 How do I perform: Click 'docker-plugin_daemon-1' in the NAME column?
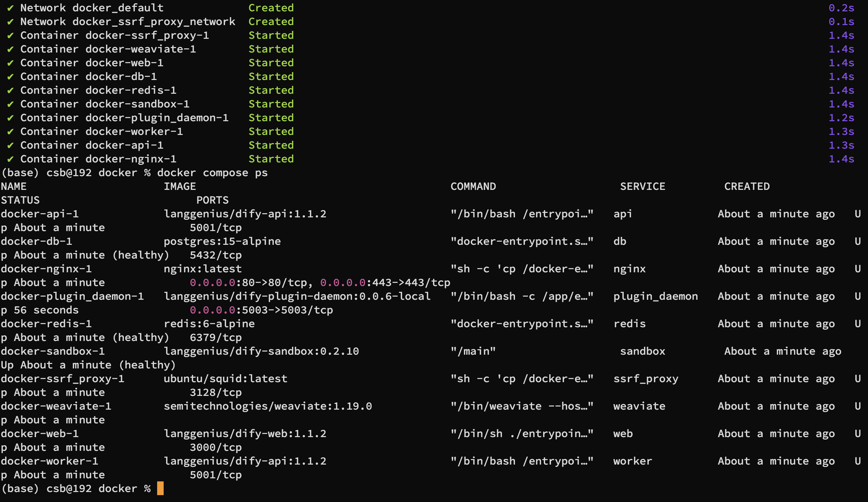click(72, 296)
